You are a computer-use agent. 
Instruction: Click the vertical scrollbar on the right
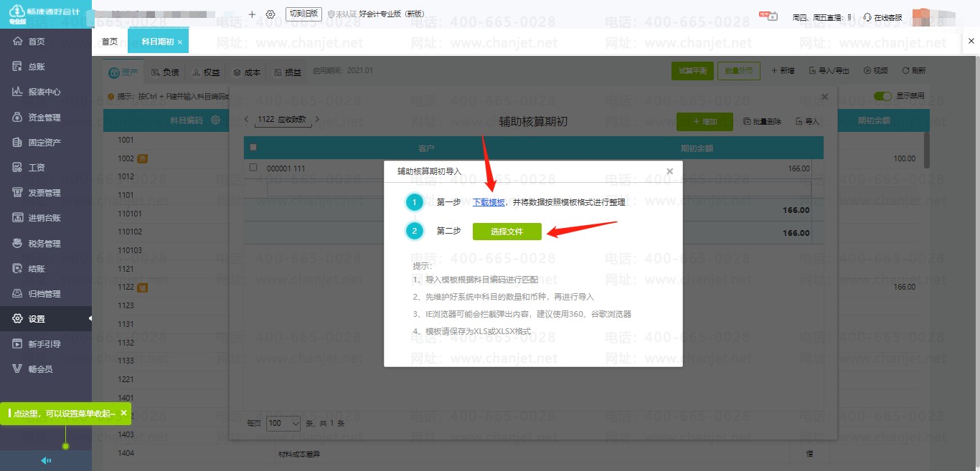tap(926, 151)
